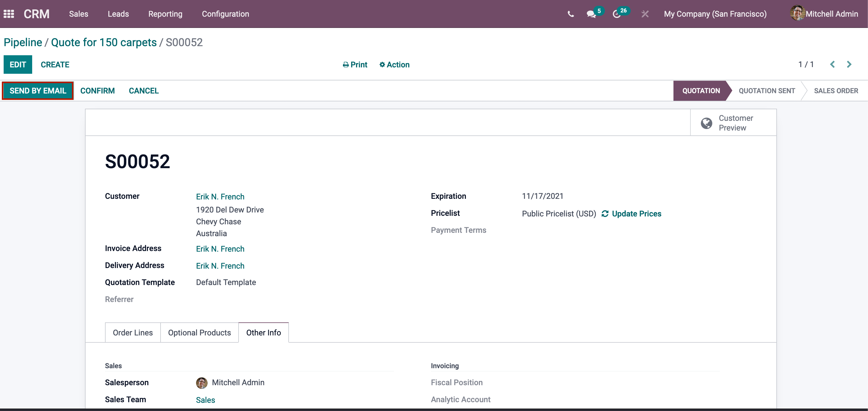Open company switcher My Company (San Francisco)
The image size is (868, 411).
pyautogui.click(x=715, y=14)
